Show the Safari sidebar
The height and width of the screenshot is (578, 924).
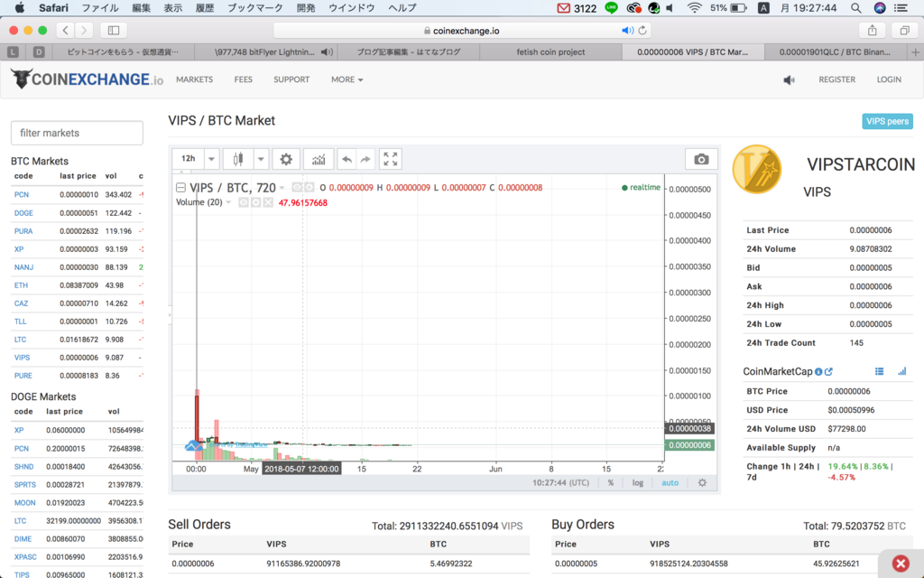[x=114, y=30]
